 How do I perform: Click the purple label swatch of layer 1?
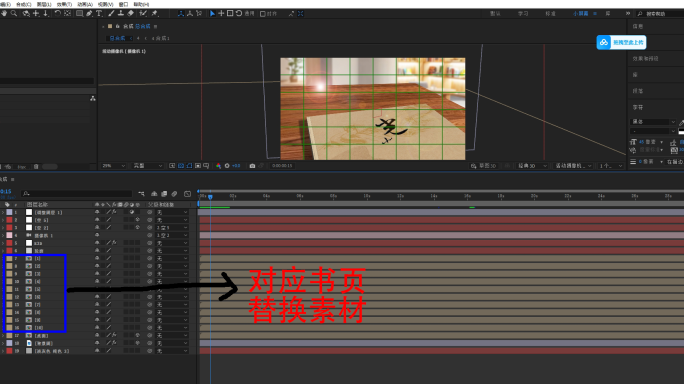tap(9, 212)
